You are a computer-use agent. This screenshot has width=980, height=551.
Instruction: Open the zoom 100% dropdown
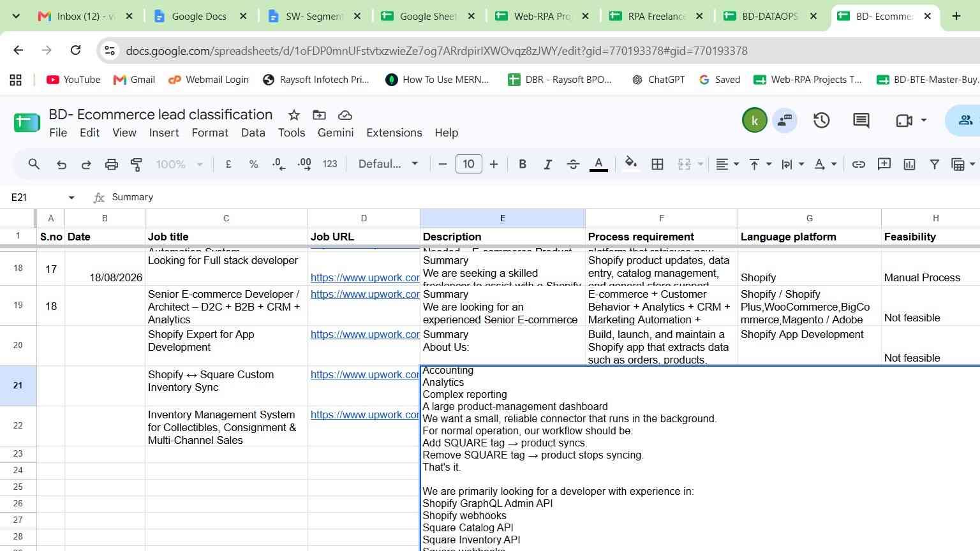(179, 165)
